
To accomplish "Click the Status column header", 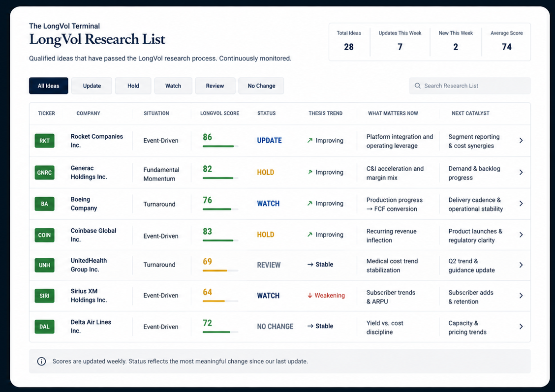I will tap(266, 113).
